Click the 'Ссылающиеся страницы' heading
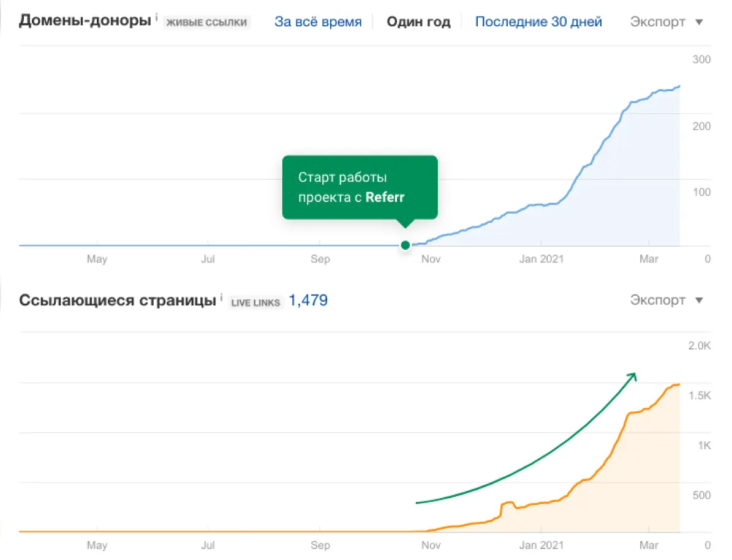Screen dimensions: 732x560 [118, 301]
